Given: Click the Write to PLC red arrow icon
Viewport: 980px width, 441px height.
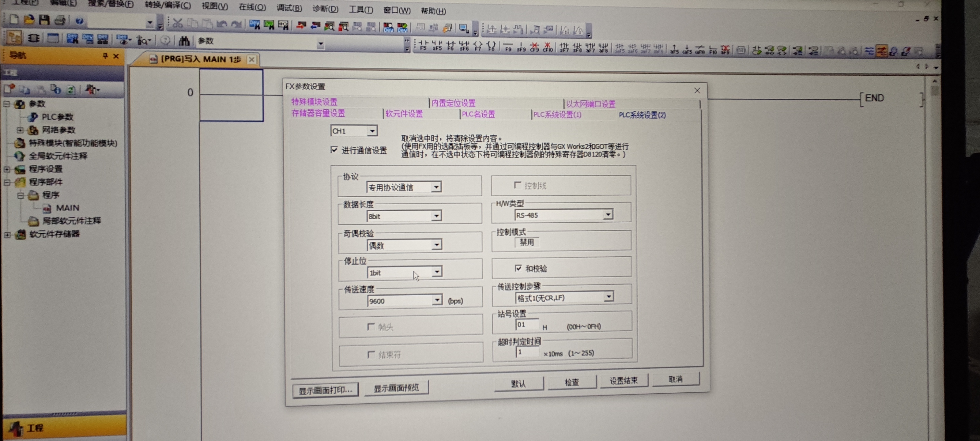Looking at the screenshot, I should point(301,25).
